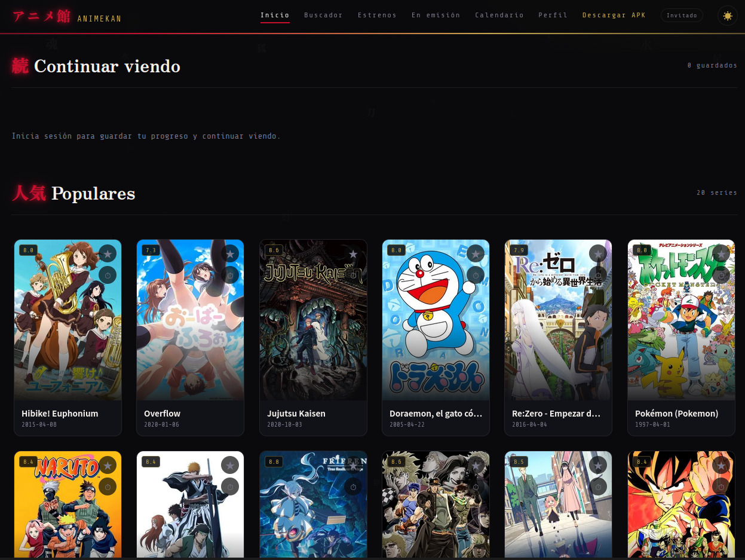Open the Buscador page
The image size is (745, 560).
(x=323, y=15)
